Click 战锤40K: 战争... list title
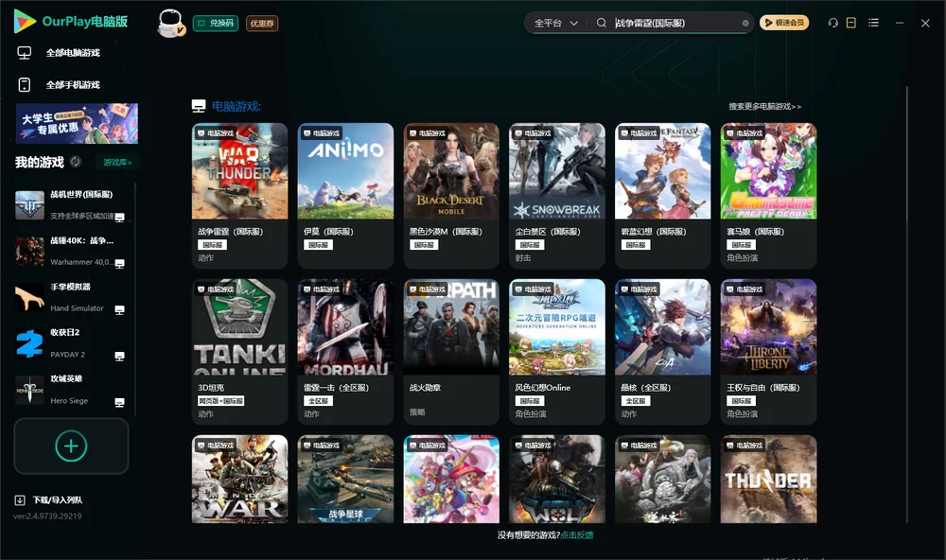This screenshot has width=946, height=560. point(81,240)
